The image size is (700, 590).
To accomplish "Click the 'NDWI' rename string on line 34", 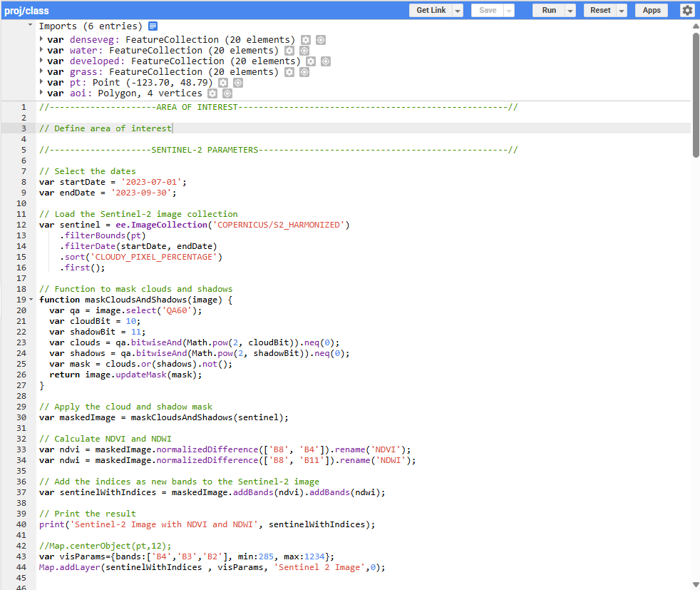I will point(391,460).
